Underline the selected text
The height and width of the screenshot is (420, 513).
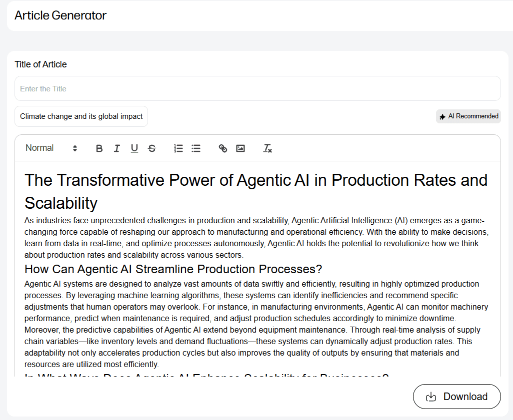[x=134, y=148]
